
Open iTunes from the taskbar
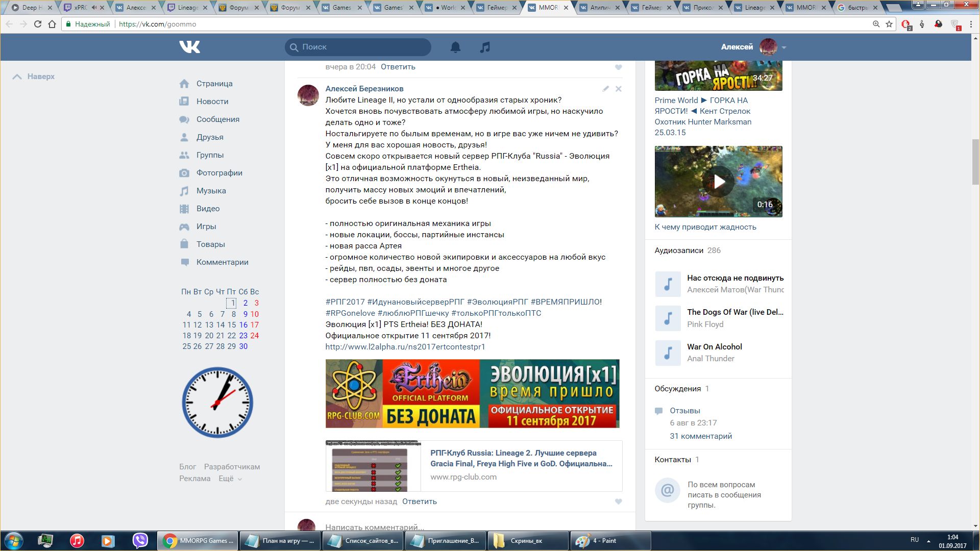pyautogui.click(x=77, y=541)
